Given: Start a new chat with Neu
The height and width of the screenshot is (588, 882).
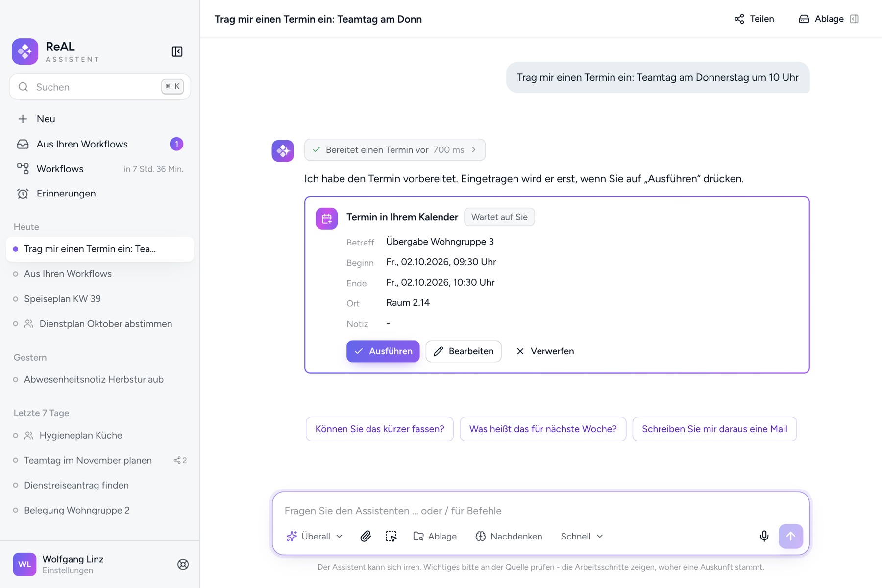Looking at the screenshot, I should [100, 119].
